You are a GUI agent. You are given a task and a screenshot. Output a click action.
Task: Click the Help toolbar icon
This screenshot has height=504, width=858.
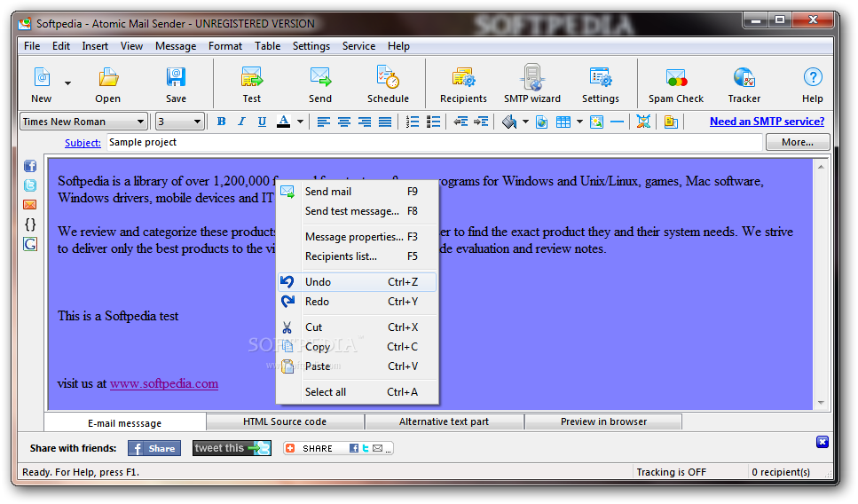tap(813, 83)
